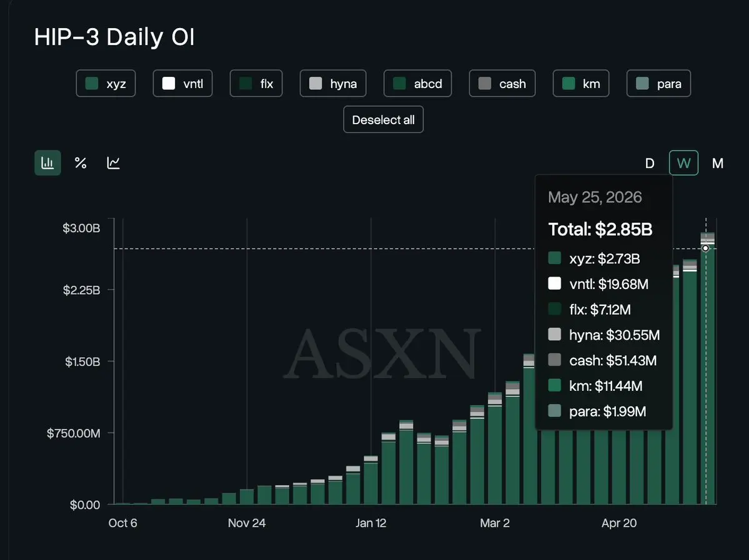This screenshot has height=560, width=749.
Task: Toggle the abcd series filter
Action: click(x=417, y=84)
